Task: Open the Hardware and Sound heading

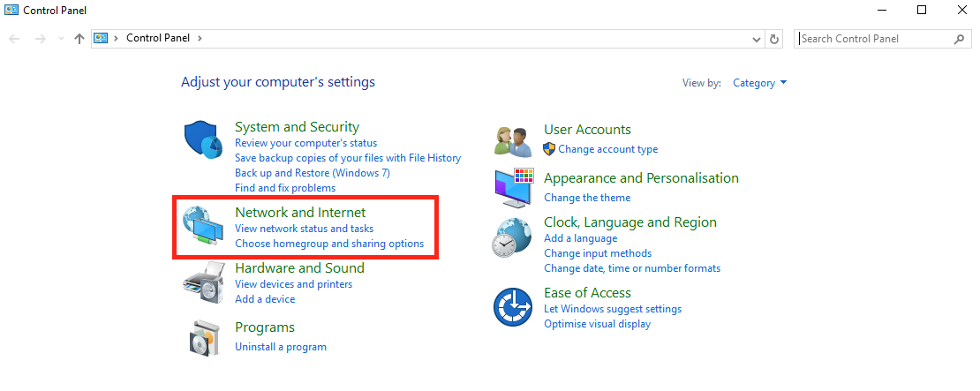Action: coord(299,268)
